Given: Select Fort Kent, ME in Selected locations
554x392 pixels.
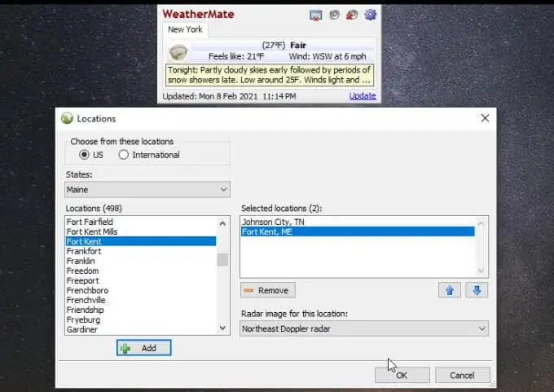Looking at the screenshot, I should (x=358, y=232).
